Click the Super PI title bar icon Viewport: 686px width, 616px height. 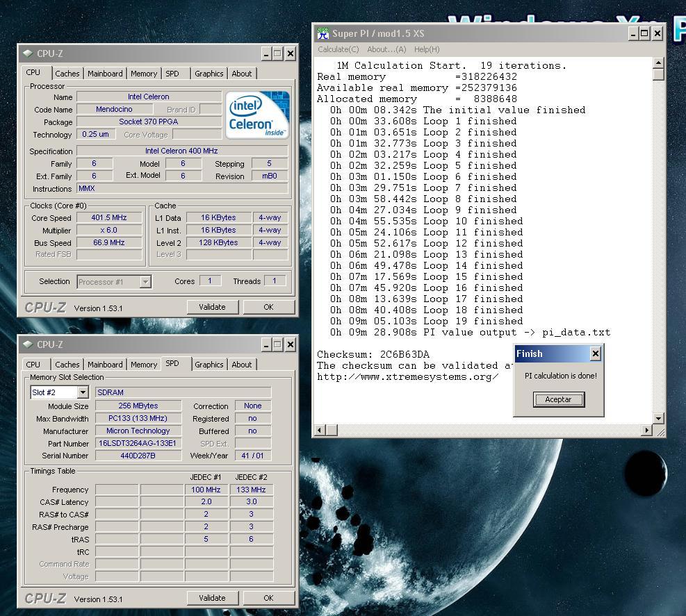pos(323,33)
